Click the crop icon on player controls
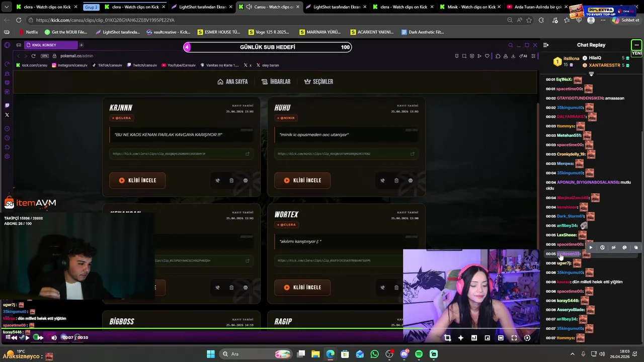Screen dimensions: 644x362 coord(447,338)
